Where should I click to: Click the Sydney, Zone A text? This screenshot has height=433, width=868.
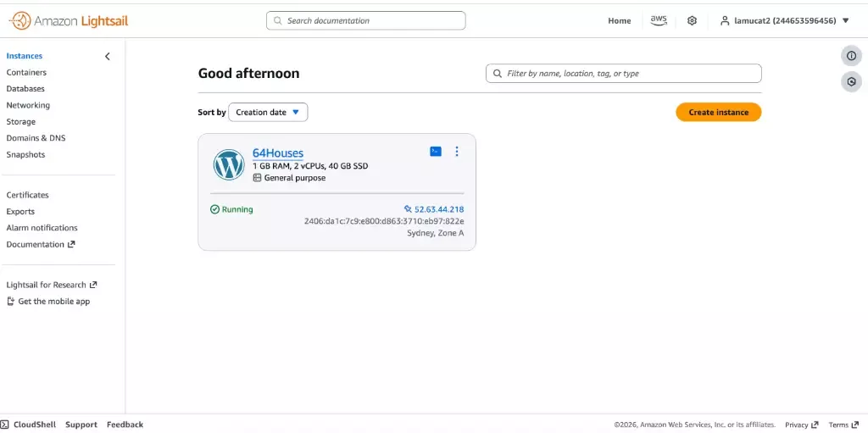point(436,232)
